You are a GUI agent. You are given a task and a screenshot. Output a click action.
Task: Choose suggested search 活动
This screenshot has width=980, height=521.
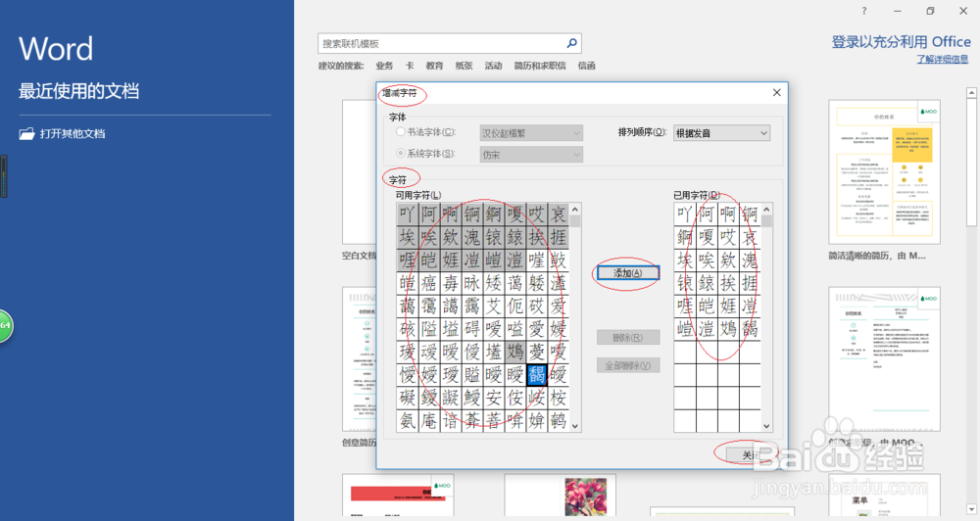pos(493,66)
